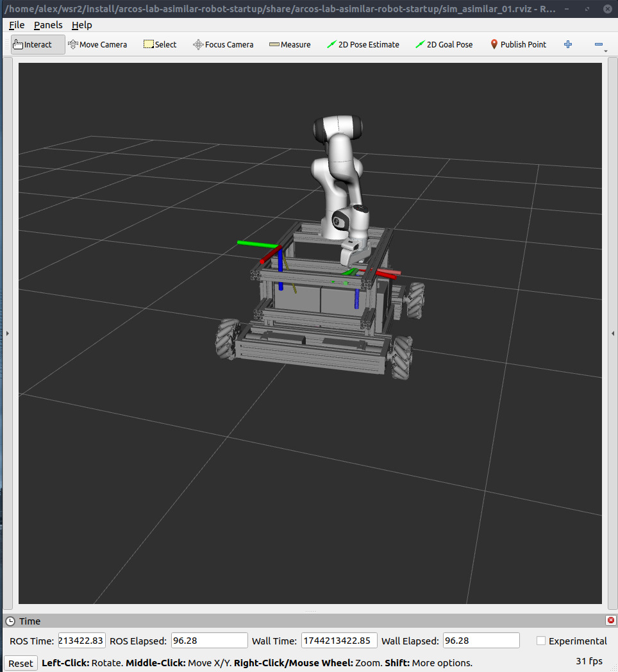Activate the 2D Goal Pose tool
The width and height of the screenshot is (618, 672).
[x=444, y=44]
